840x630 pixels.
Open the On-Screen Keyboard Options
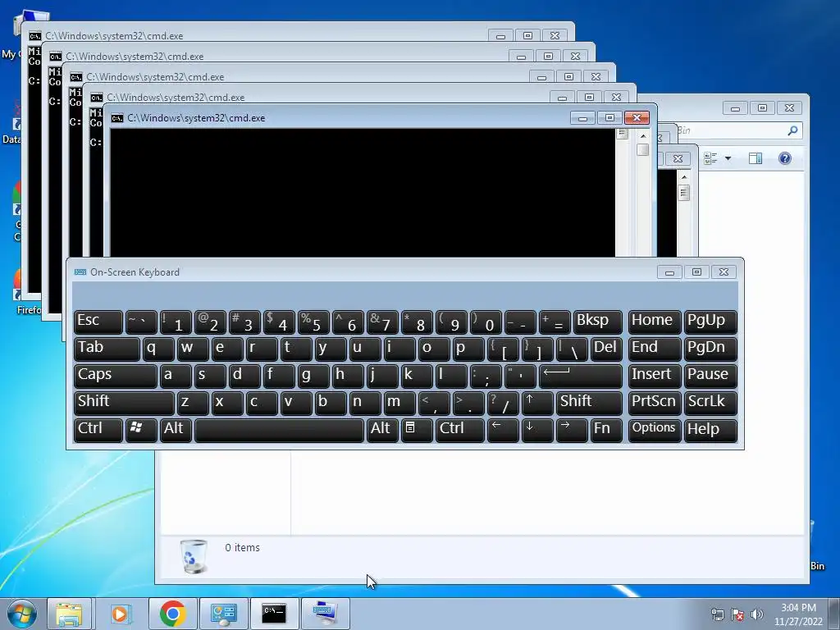(654, 431)
